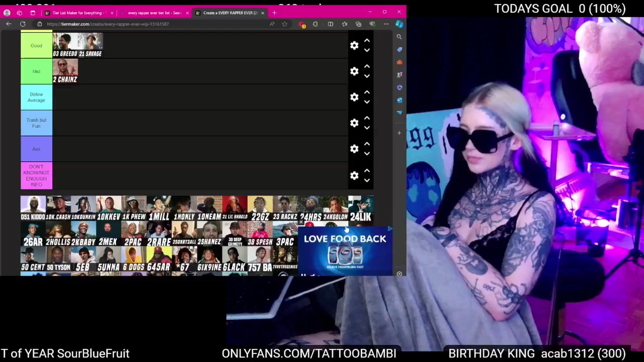
Task: Select the 6ix9ine rapper thumbnail
Action: tap(209, 259)
